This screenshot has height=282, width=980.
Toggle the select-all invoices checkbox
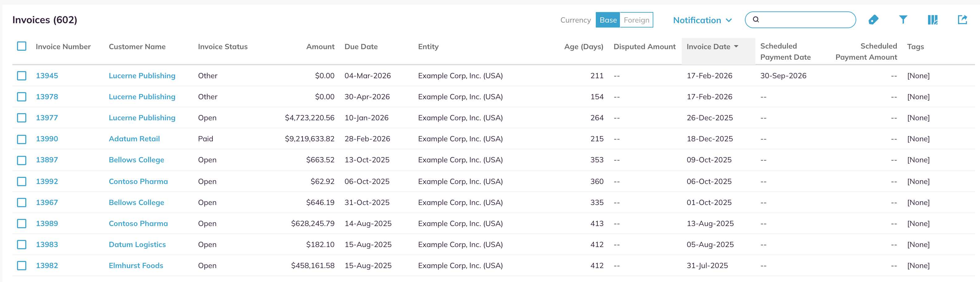22,46
